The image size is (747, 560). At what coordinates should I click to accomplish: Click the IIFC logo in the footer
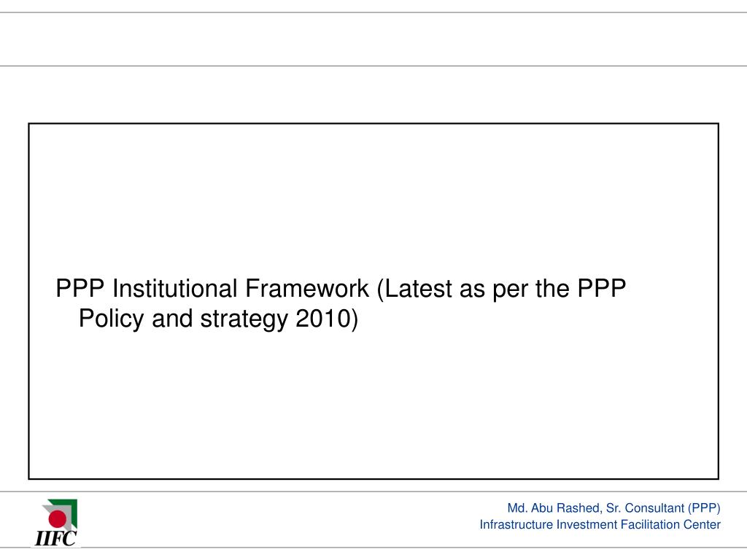(55, 523)
